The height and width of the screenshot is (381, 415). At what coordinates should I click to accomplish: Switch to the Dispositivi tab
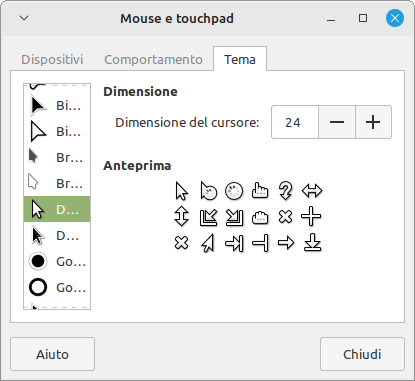[x=52, y=59]
